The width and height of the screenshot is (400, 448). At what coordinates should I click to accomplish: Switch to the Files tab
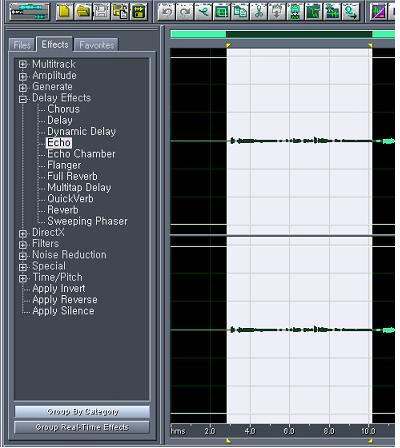tap(22, 45)
